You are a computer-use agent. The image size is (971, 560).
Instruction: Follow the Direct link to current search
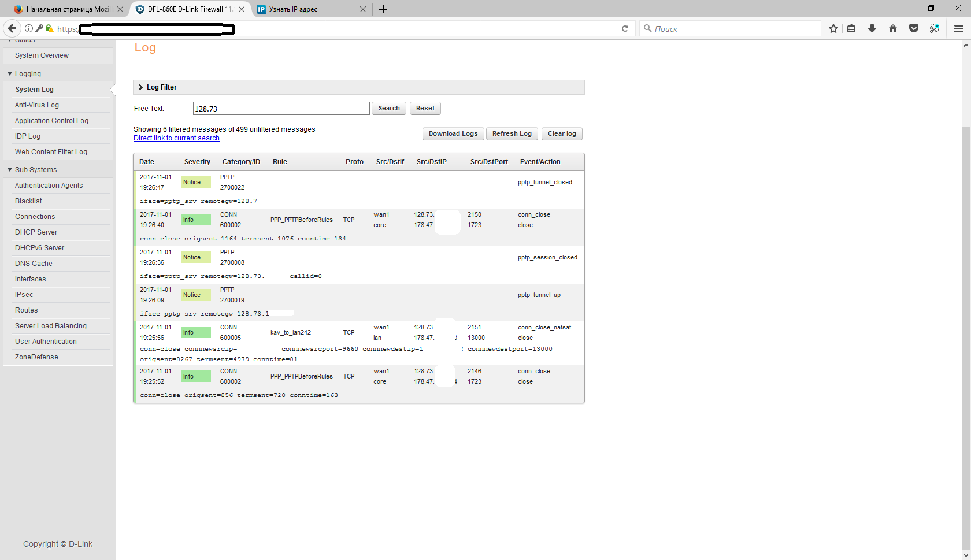click(x=176, y=138)
